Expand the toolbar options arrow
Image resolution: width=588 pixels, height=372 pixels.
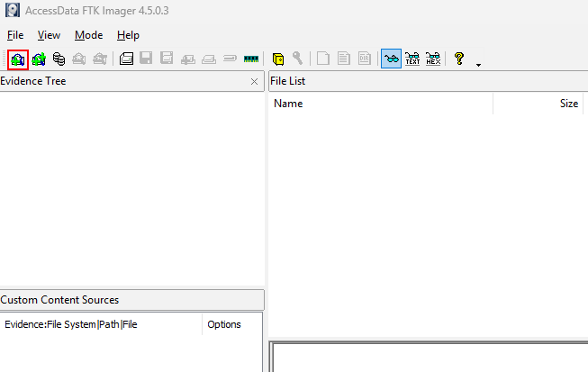[x=478, y=64]
